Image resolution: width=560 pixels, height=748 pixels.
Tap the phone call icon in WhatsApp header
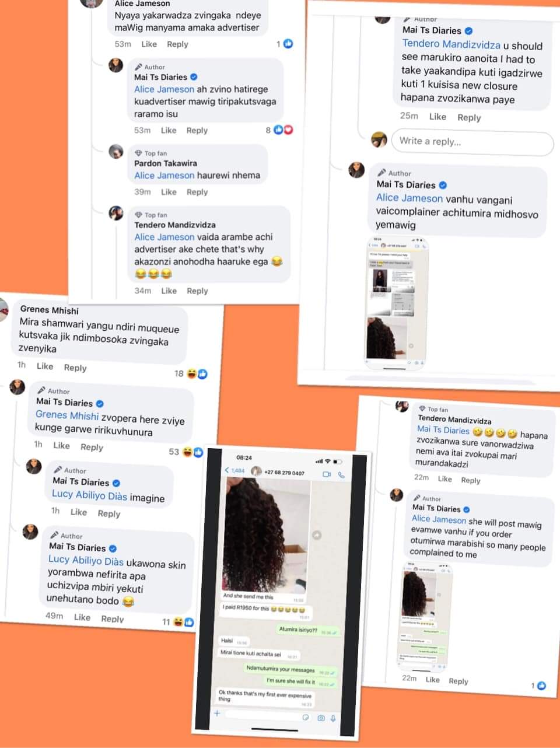pos(341,475)
